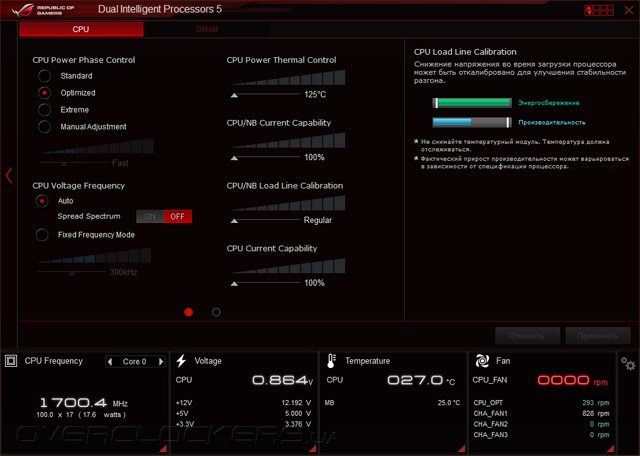Click the blue Производительность bar
The image size is (640, 456).
(x=472, y=122)
